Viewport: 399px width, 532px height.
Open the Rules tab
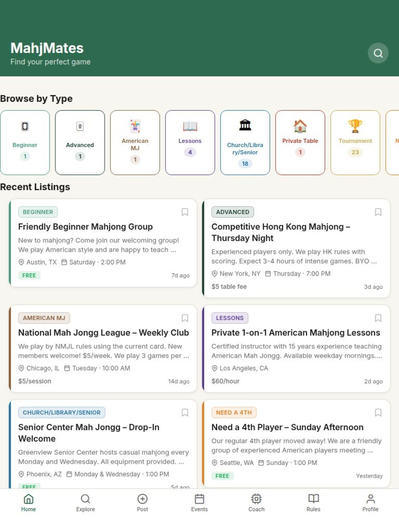(313, 503)
